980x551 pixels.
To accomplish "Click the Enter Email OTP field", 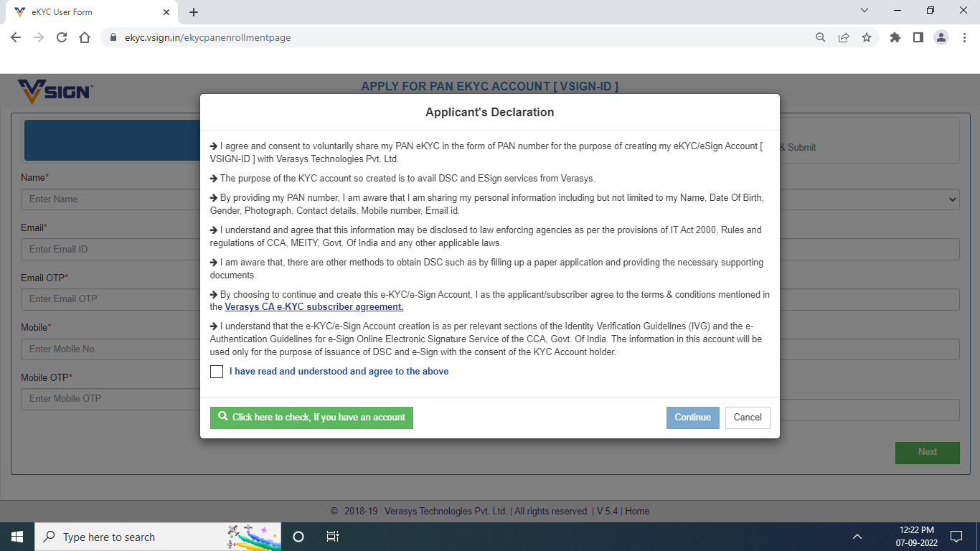I will click(x=110, y=299).
